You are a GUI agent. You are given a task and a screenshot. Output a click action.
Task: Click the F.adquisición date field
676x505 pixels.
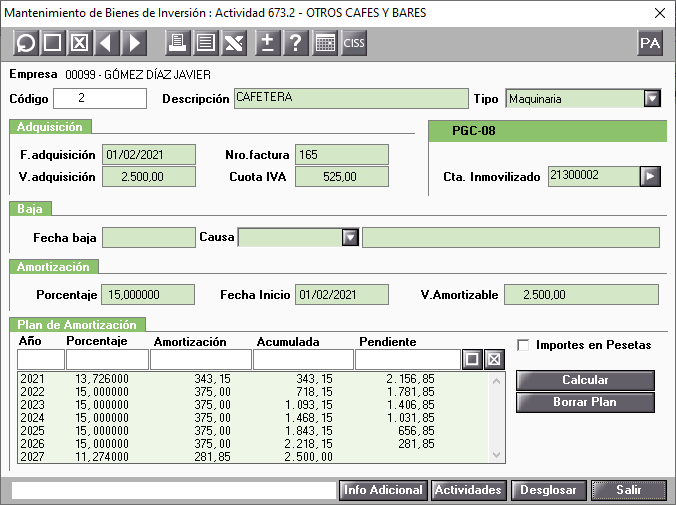[x=149, y=154]
